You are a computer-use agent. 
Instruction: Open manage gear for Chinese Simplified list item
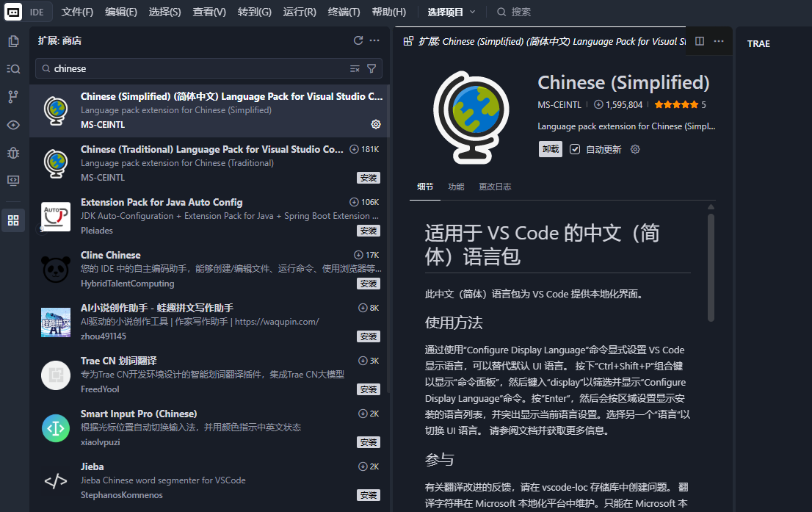coord(376,124)
